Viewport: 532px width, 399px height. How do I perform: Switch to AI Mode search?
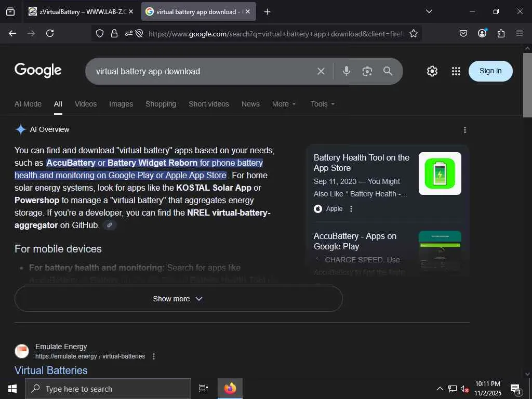pyautogui.click(x=28, y=104)
